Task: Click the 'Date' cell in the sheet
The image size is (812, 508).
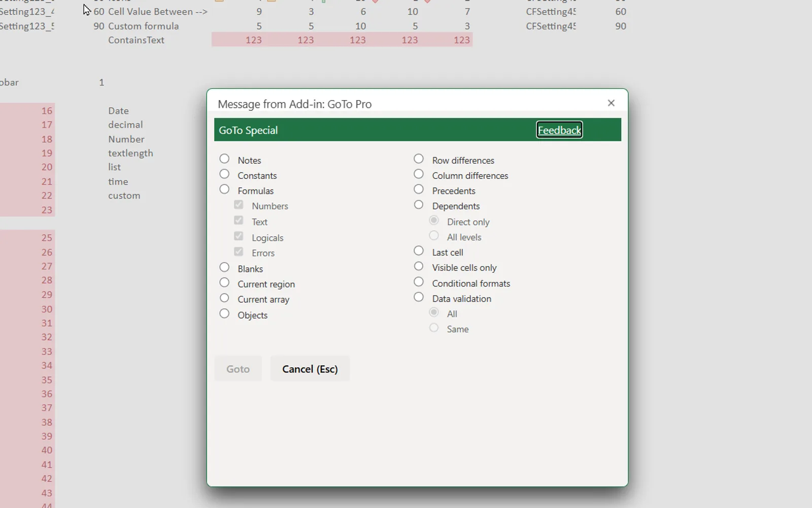Action: (118, 111)
